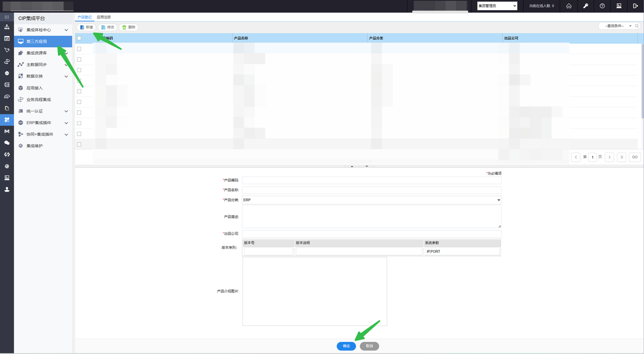Click the search magnifier beside 查询条件

(x=637, y=26)
